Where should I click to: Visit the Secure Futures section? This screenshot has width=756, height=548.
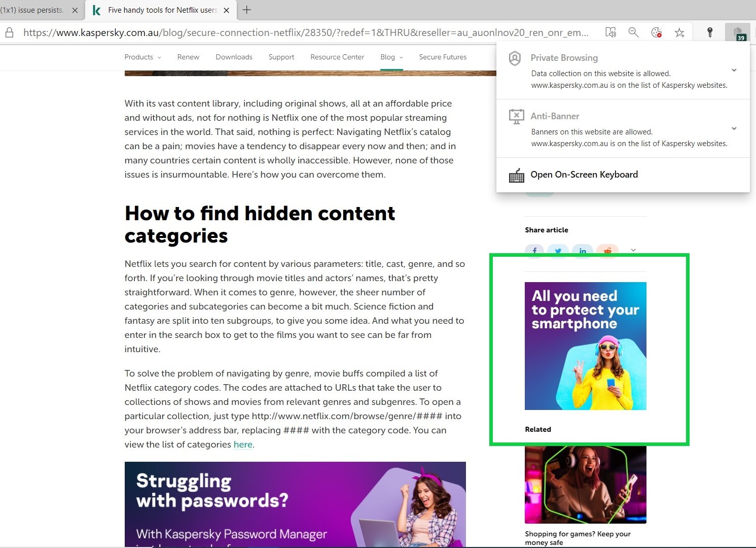(x=443, y=57)
